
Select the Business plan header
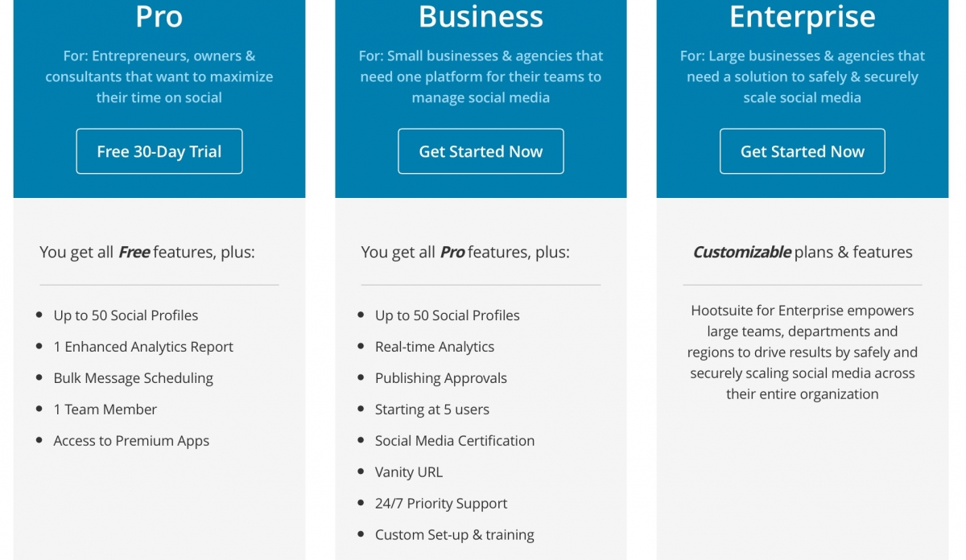(x=481, y=17)
